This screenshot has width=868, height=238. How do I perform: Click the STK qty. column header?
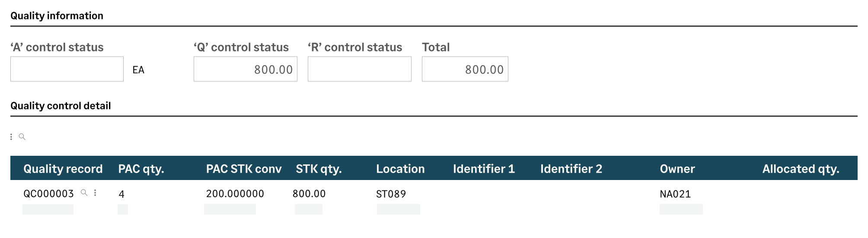[x=319, y=169]
